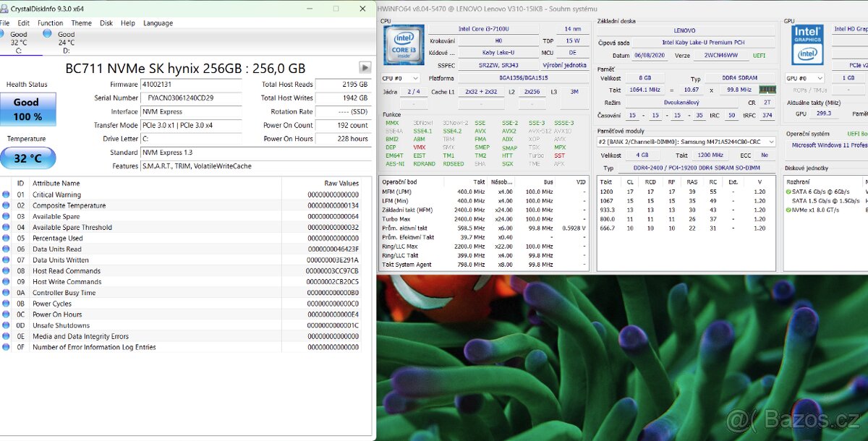Open the Theme menu in CrystalDiskInfo
This screenshot has height=441, width=868.
pos(81,23)
